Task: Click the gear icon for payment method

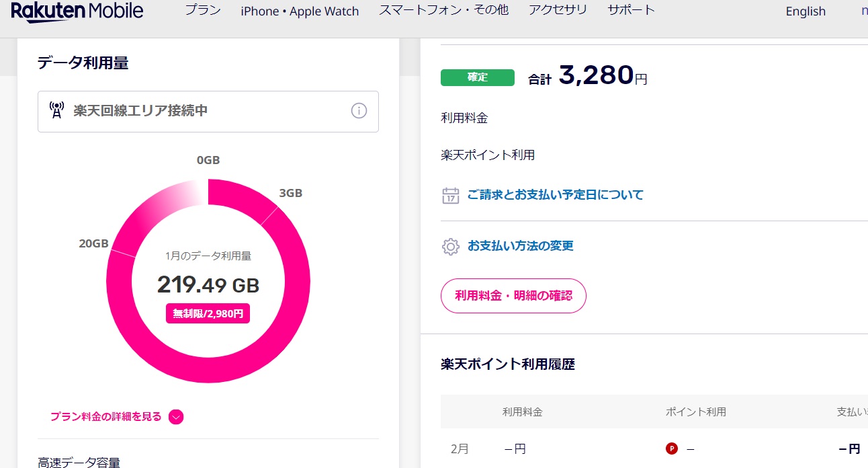Action: [450, 246]
